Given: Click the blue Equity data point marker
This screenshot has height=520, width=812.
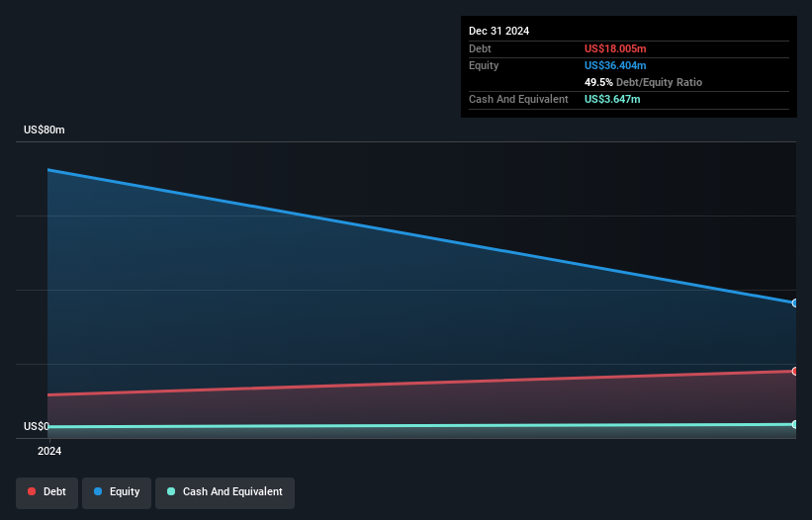Looking at the screenshot, I should pos(795,303).
